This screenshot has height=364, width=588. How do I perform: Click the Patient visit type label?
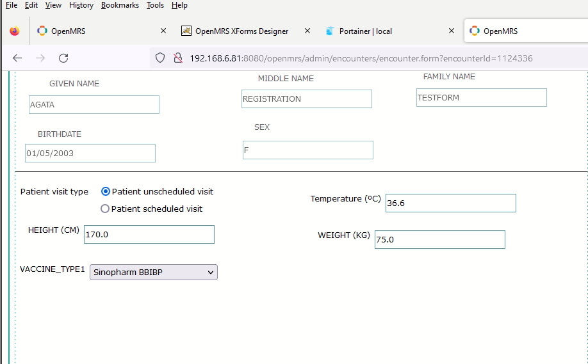(x=54, y=191)
